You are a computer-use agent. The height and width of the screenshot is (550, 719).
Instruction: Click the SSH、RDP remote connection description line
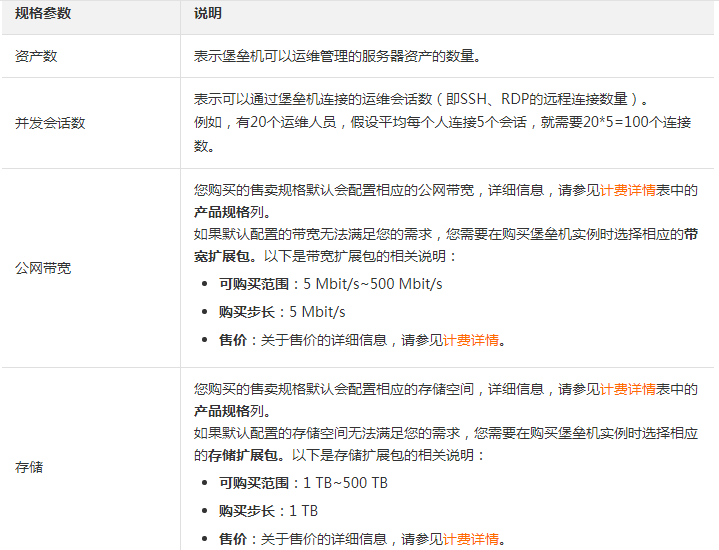coord(421,99)
